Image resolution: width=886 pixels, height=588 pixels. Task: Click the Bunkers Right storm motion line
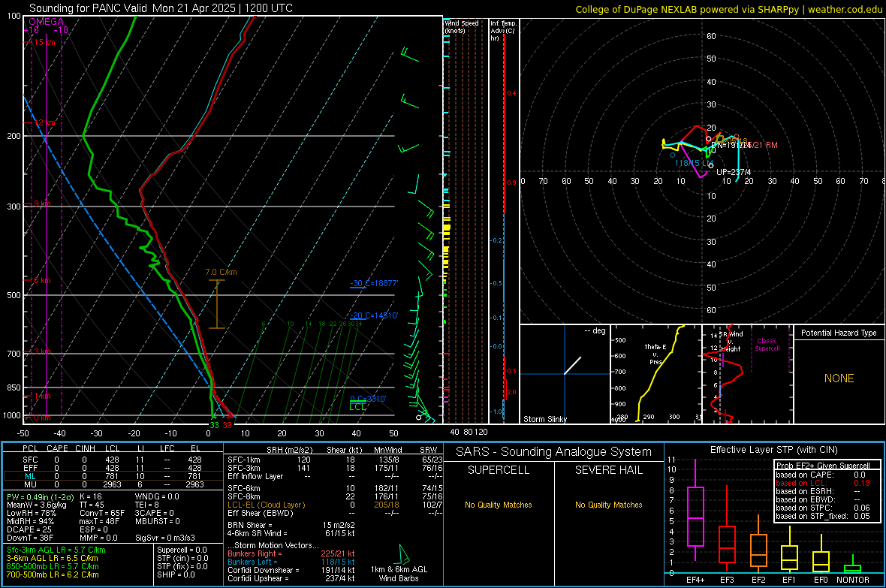291,553
